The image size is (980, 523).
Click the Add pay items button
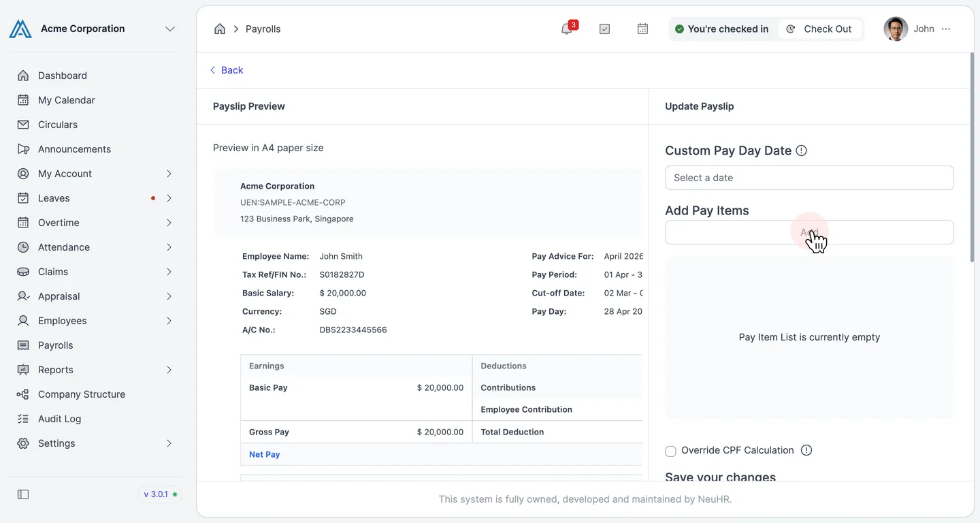click(809, 232)
